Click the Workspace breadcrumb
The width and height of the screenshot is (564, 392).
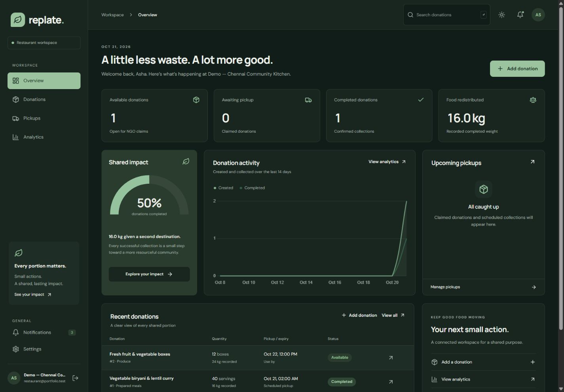tap(112, 15)
